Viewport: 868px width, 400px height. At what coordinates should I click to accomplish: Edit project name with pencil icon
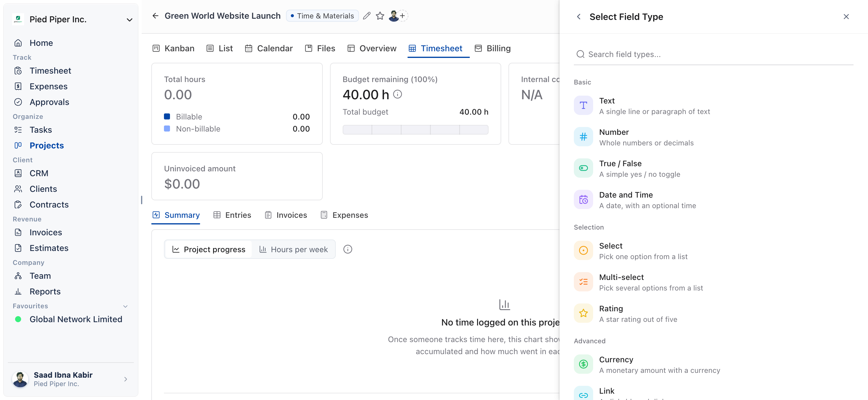pos(367,16)
